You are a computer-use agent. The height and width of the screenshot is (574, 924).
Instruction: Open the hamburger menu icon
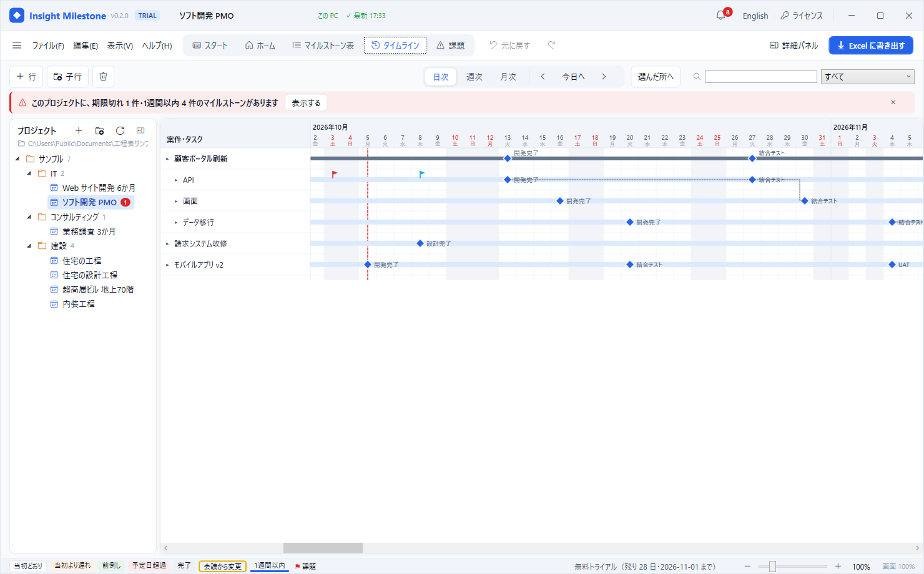pos(17,46)
